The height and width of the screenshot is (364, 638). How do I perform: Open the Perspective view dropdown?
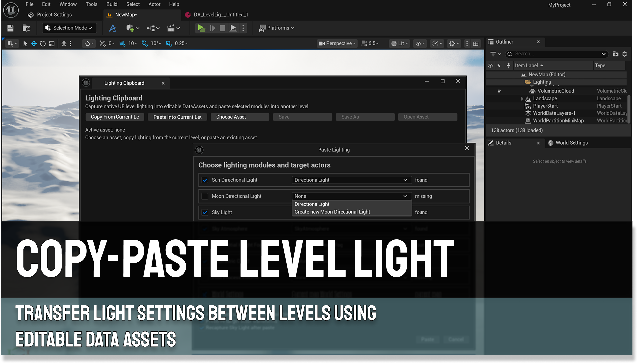337,43
